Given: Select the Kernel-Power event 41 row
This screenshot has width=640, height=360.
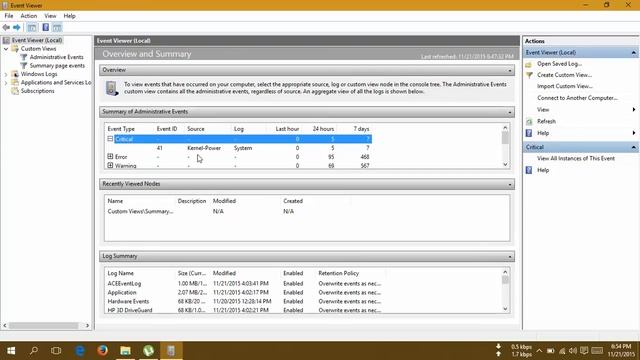Looking at the screenshot, I should click(x=239, y=148).
